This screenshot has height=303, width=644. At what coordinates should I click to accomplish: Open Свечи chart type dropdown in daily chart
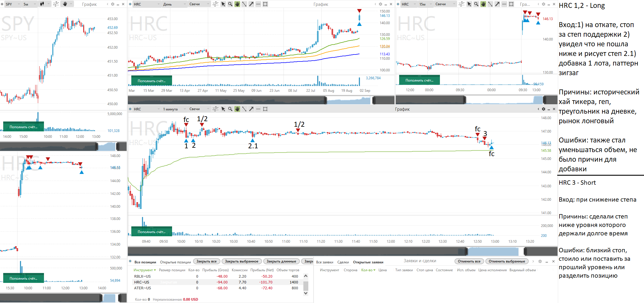[x=199, y=4]
